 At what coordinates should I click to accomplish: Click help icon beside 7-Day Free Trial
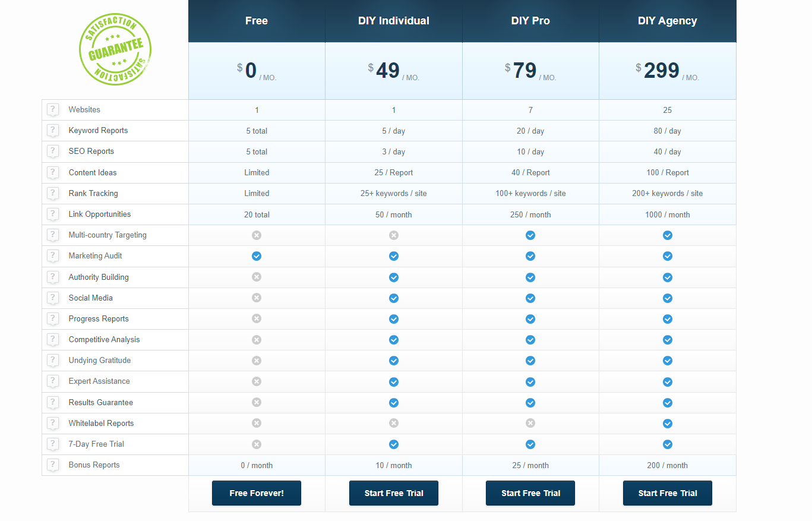(53, 444)
